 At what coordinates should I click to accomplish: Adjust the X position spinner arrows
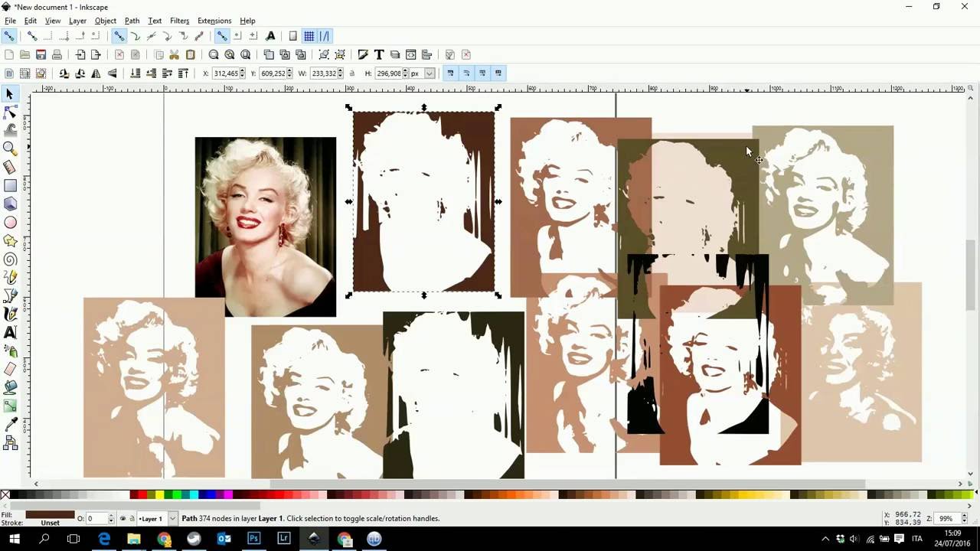pos(243,73)
